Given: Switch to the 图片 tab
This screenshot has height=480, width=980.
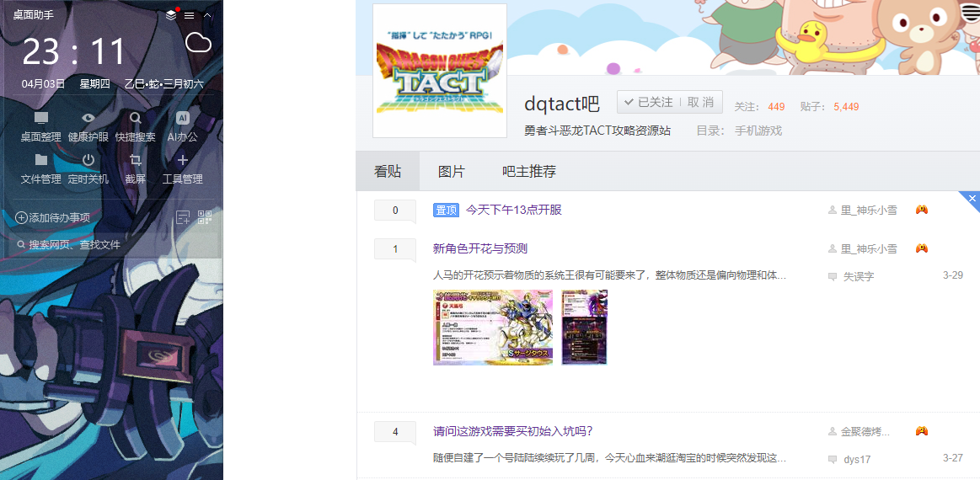Looking at the screenshot, I should [452, 171].
